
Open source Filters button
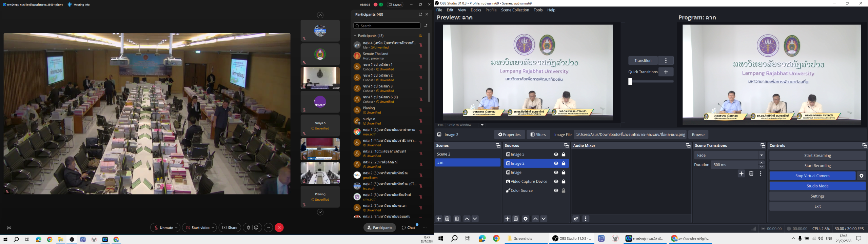coord(538,135)
